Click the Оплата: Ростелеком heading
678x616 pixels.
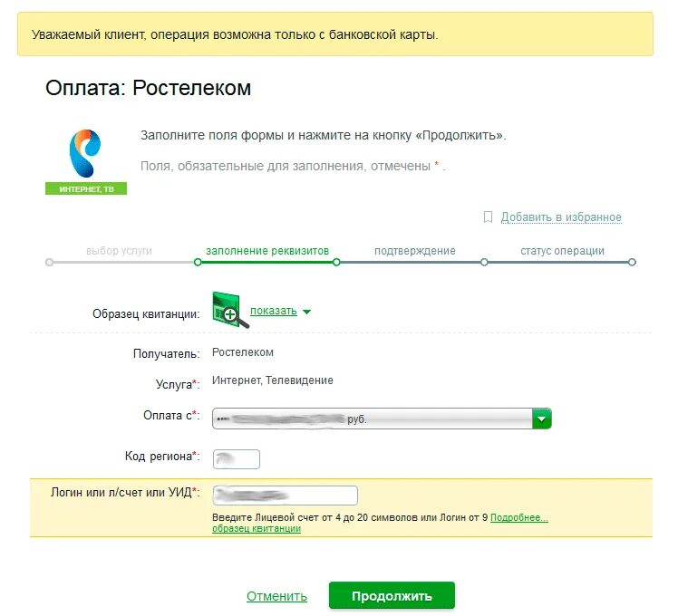pyautogui.click(x=149, y=88)
